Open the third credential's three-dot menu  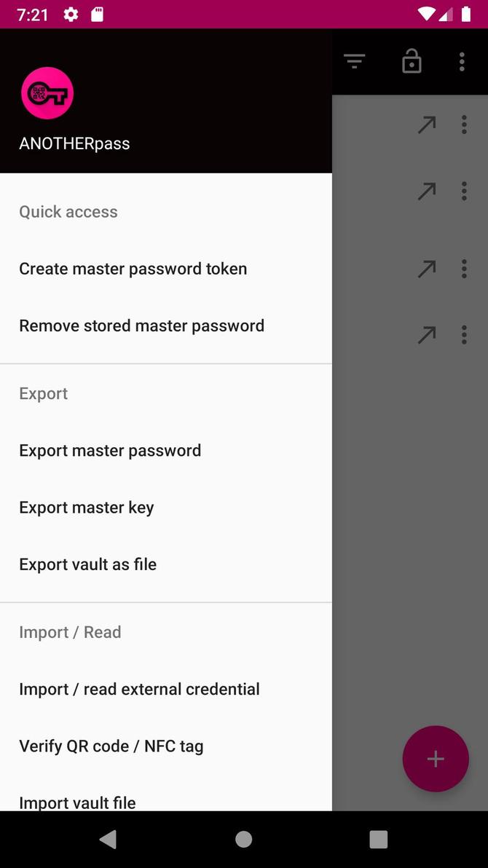click(464, 268)
